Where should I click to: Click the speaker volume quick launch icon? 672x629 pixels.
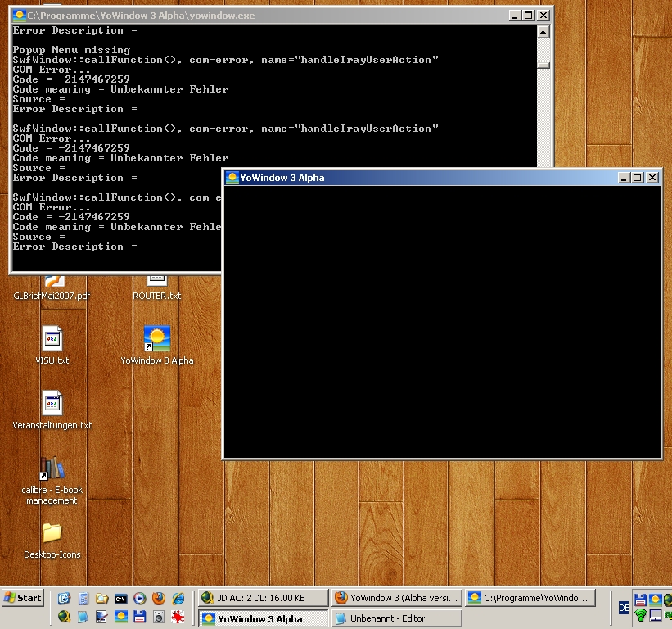pyautogui.click(x=159, y=617)
